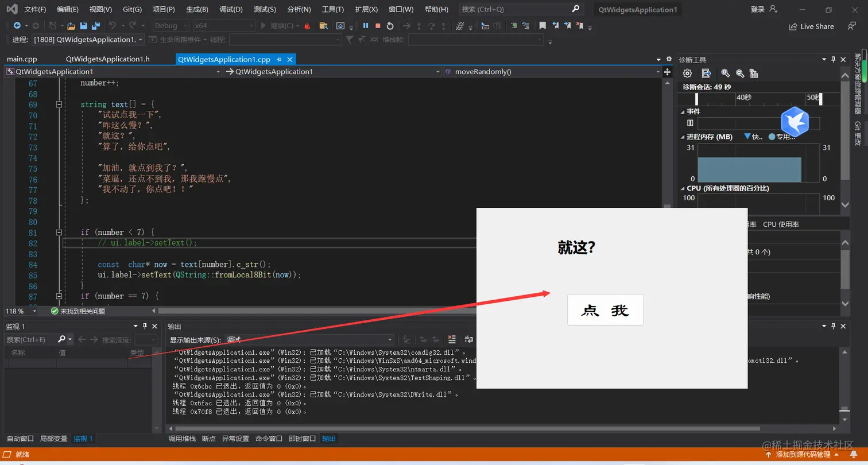Viewport: 868px width, 465px height.
Task: Save the current file with the disk icon
Action: (84, 26)
